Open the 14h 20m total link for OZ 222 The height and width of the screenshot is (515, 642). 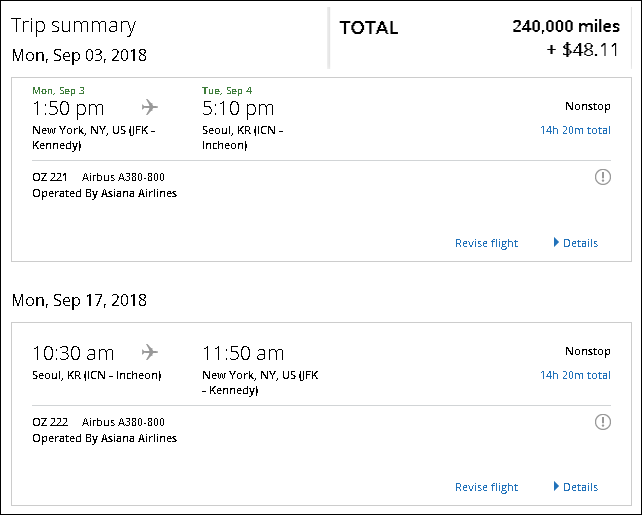pyautogui.click(x=575, y=375)
